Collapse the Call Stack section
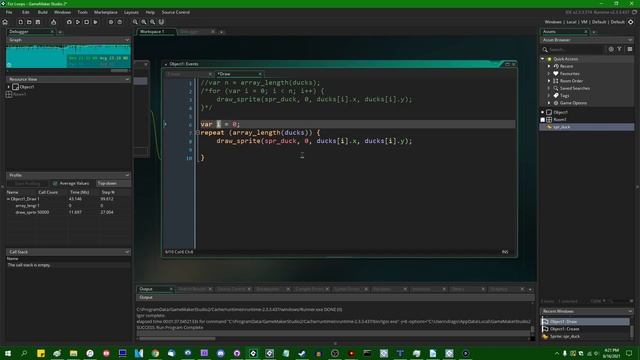Viewport: 640px width, 360px height. coord(127,252)
